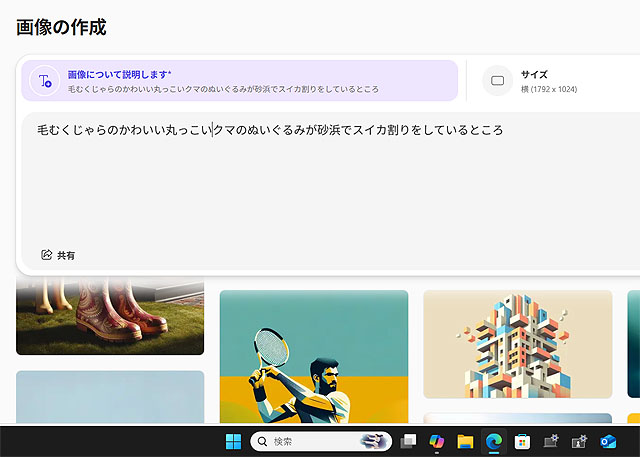The height and width of the screenshot is (457, 640).
Task: Click the share arrow icon next to 共有
Action: pyautogui.click(x=47, y=255)
